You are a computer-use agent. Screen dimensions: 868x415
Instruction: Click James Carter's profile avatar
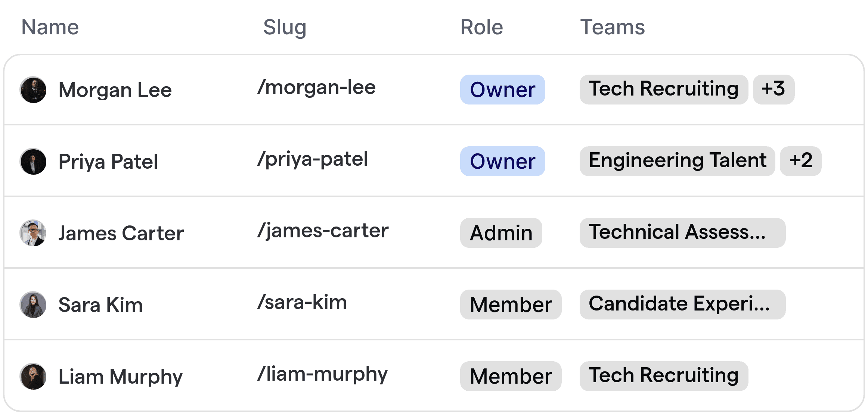33,233
